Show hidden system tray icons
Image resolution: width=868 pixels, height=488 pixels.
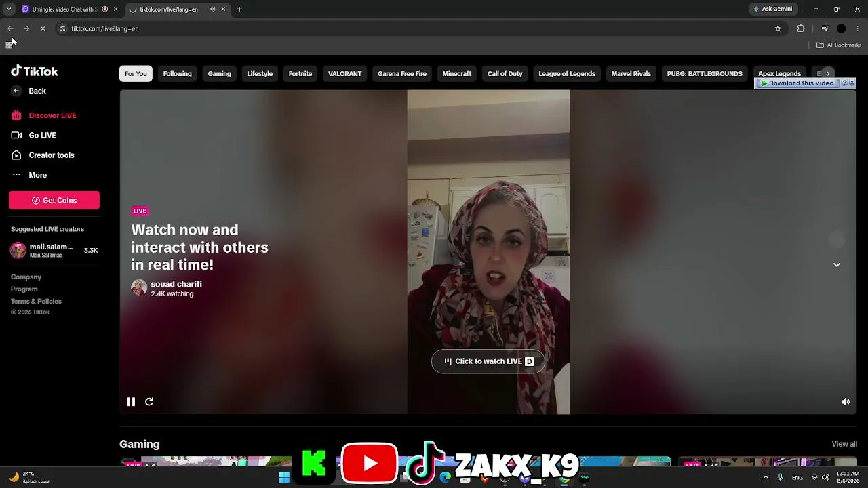pos(766,478)
